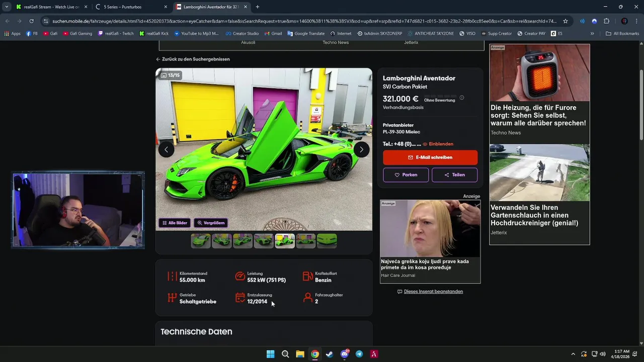Open the tab search dropdown arrow
Image resolution: width=644 pixels, height=362 pixels.
tap(6, 7)
